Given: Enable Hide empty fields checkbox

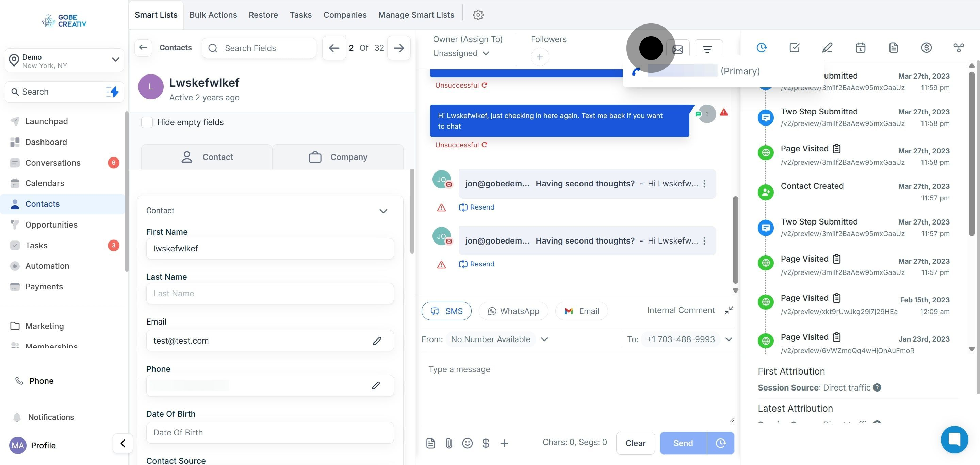Looking at the screenshot, I should tap(147, 122).
